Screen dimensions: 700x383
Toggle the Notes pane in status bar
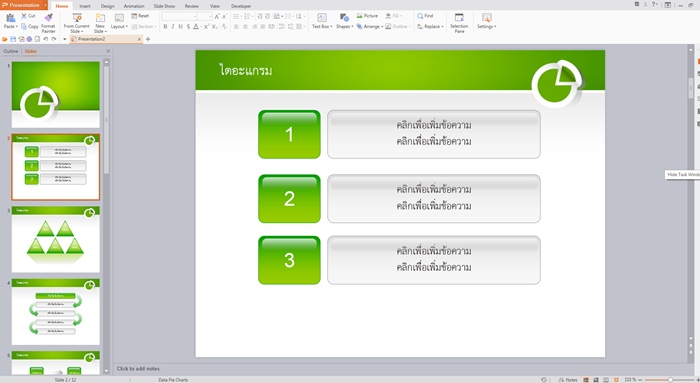tap(568, 380)
